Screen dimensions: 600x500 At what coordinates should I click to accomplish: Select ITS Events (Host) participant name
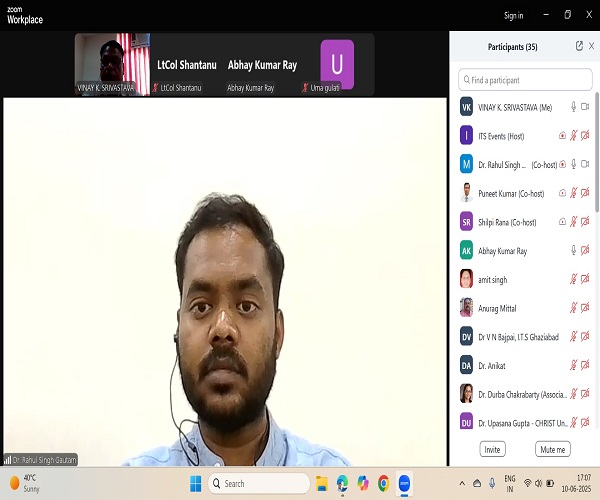(501, 136)
